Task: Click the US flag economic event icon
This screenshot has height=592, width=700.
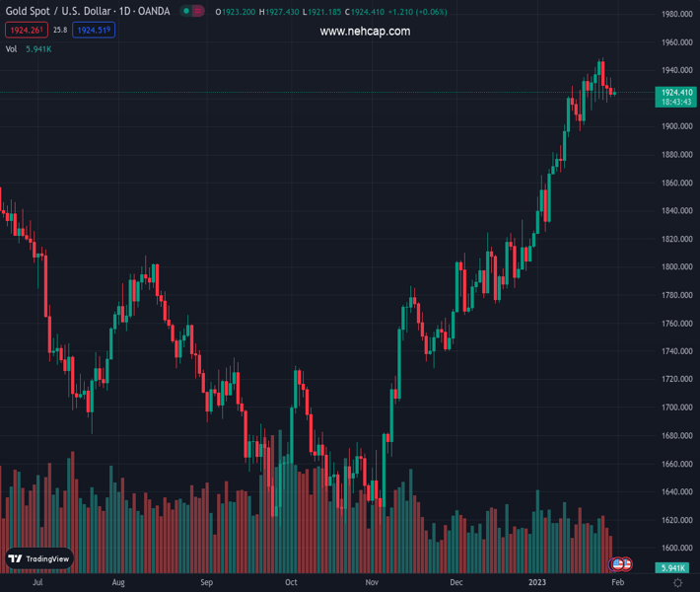Action: tap(618, 564)
